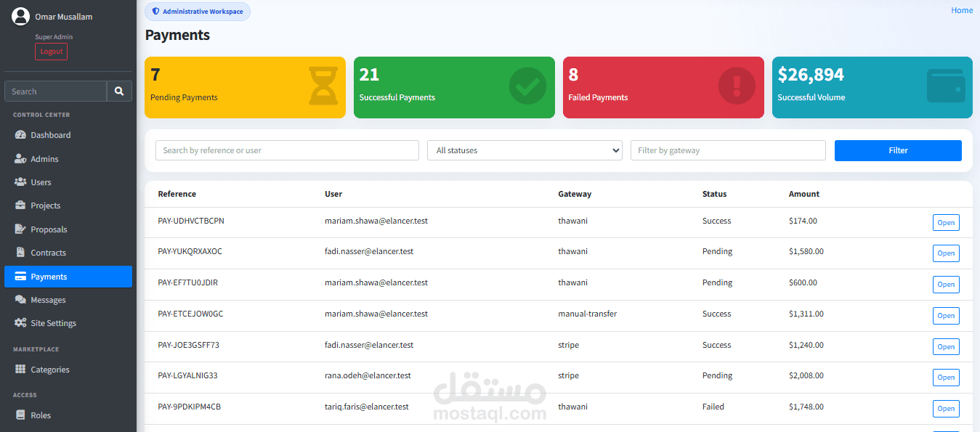This screenshot has width=980, height=432.
Task: Click the Proposals document-pen icon
Action: point(20,229)
